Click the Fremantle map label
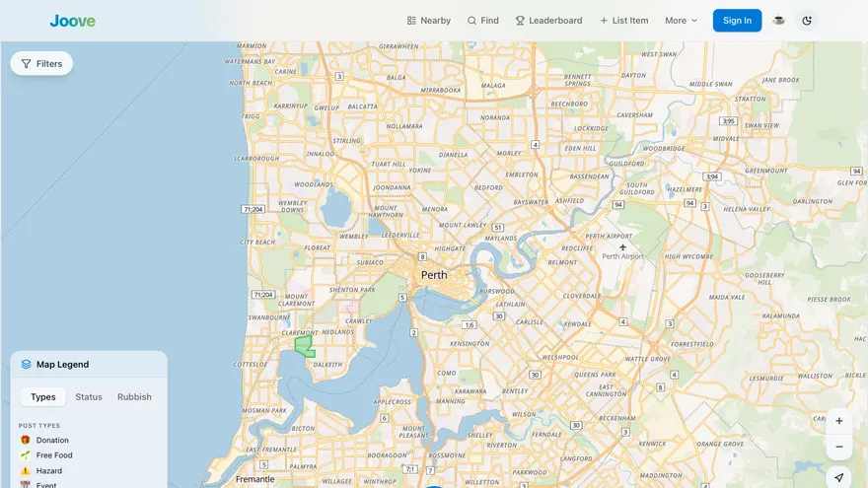This screenshot has height=488, width=868. (x=254, y=479)
